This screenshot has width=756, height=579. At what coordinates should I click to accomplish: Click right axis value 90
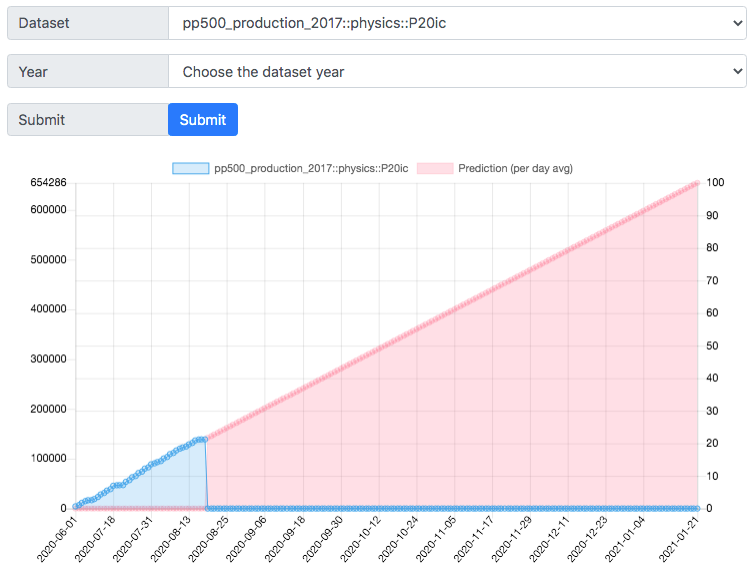tap(712, 215)
